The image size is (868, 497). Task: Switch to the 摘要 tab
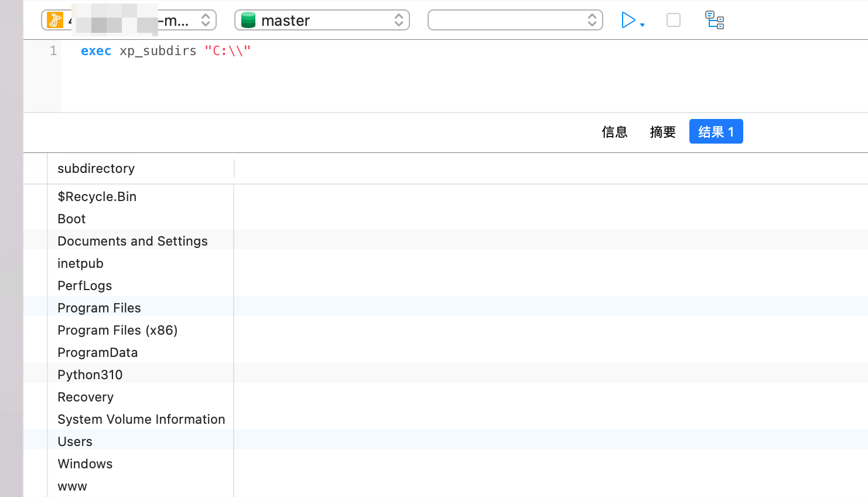tap(662, 132)
